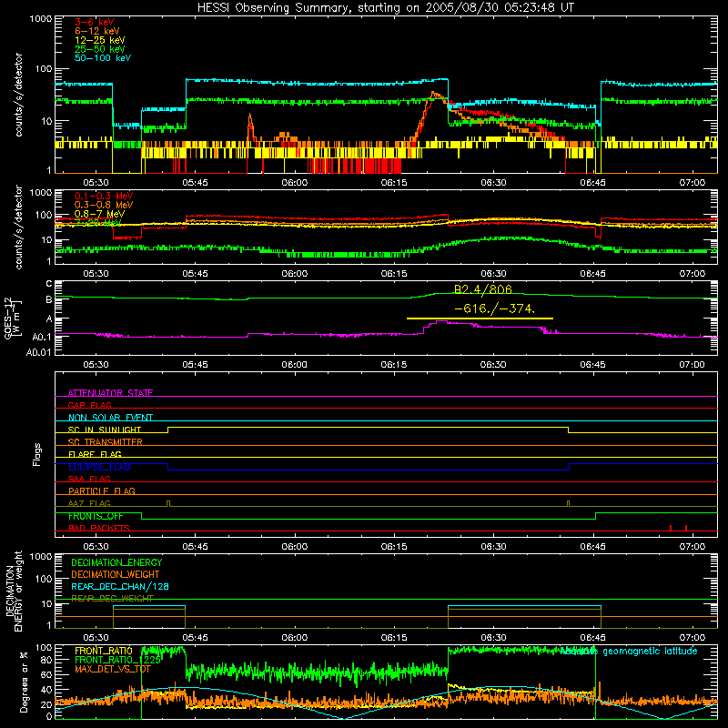Click the DECIMATION_ENERGY legend label
This screenshot has width=728, height=728.
(116, 562)
